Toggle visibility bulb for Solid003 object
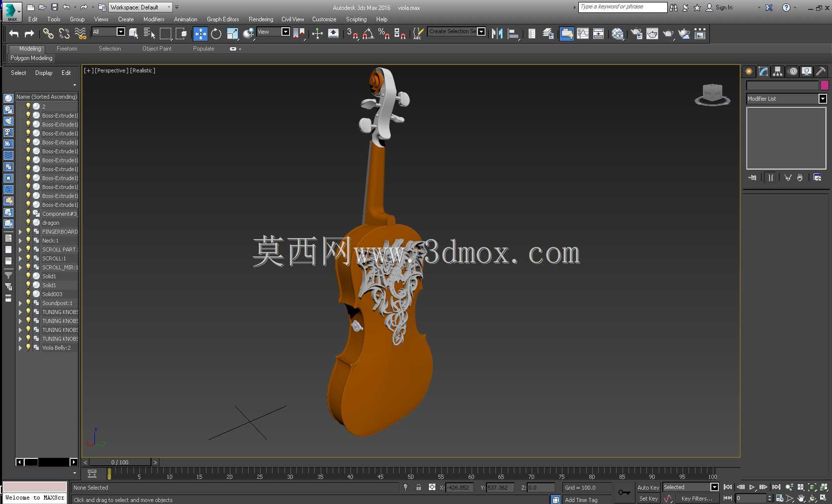 point(28,294)
